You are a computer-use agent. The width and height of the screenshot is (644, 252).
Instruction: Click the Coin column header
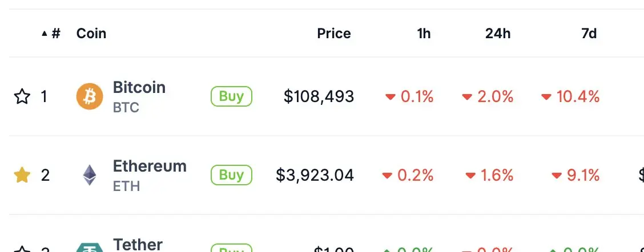coord(91,34)
